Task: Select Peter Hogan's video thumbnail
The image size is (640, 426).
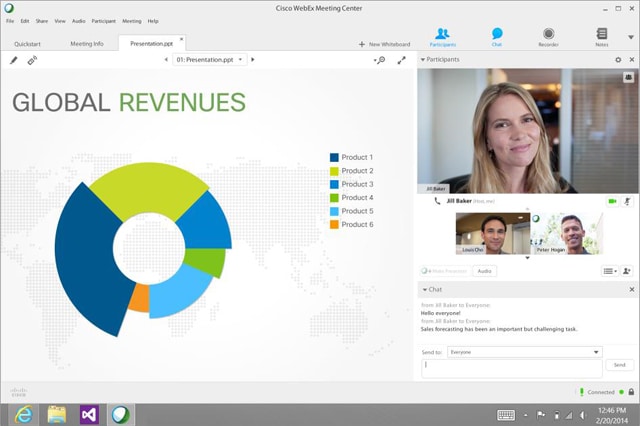Action: [x=567, y=233]
